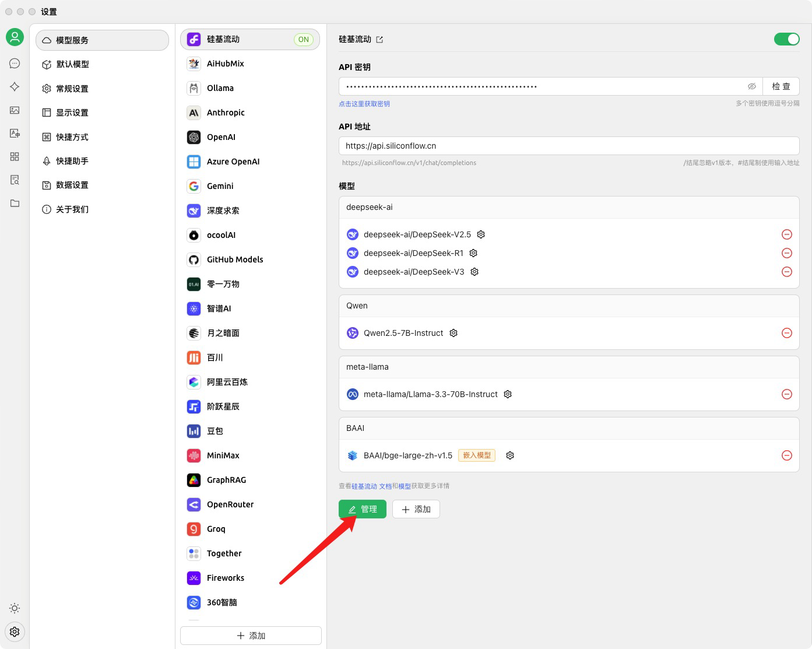Image resolution: width=812 pixels, height=649 pixels.
Task: Open the image painting sidebar icon
Action: [15, 110]
